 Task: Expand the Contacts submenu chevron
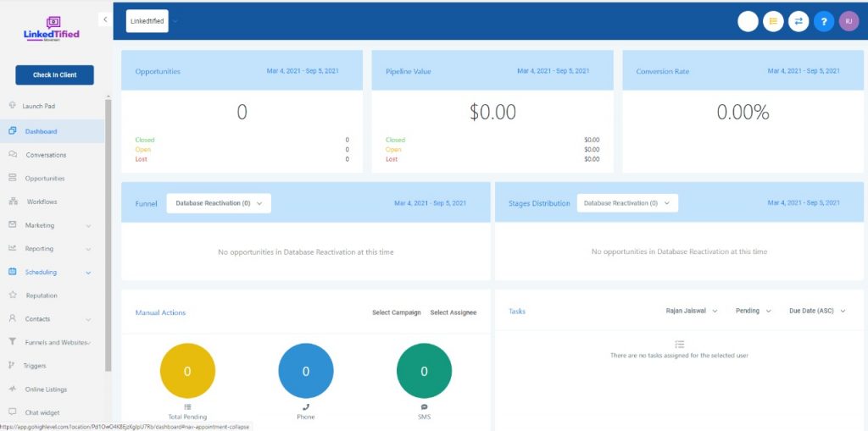click(88, 319)
